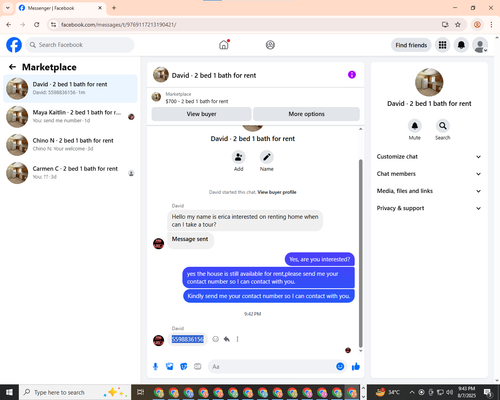The height and width of the screenshot is (400, 500).
Task: Attach a photo with the image icon
Action: 170,367
